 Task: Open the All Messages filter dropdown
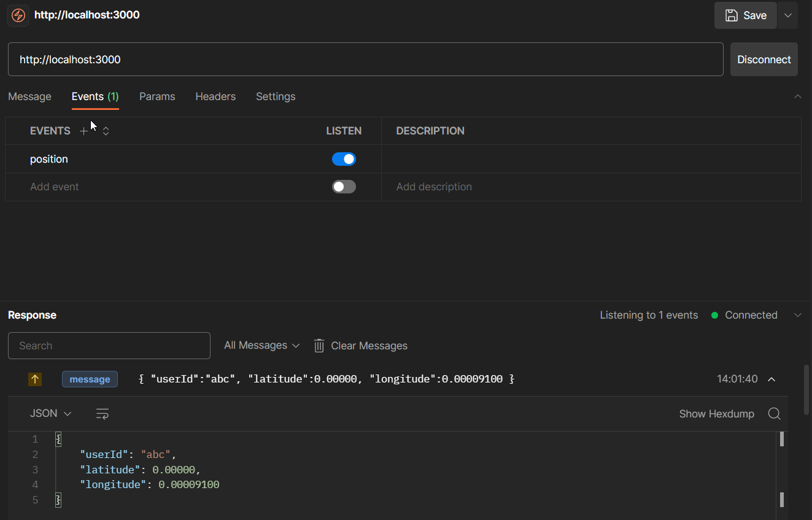(x=262, y=346)
